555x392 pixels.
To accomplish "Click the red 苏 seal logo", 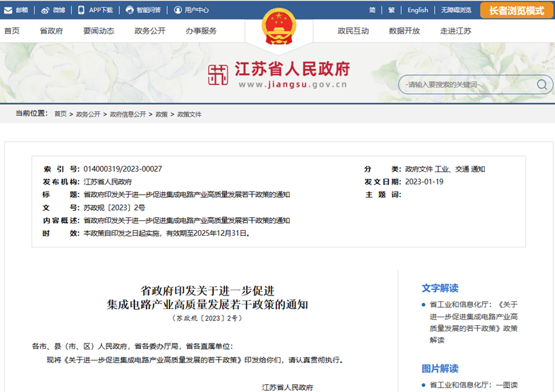I will coord(218,75).
